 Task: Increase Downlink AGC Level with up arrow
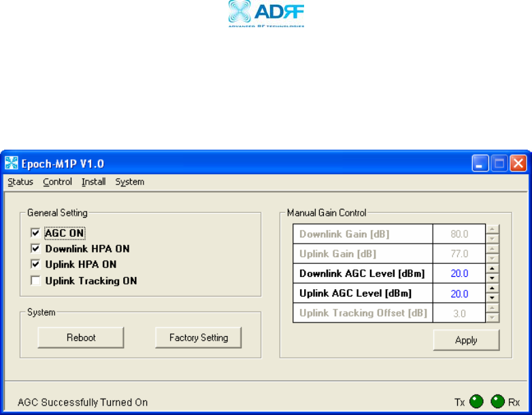(x=493, y=269)
